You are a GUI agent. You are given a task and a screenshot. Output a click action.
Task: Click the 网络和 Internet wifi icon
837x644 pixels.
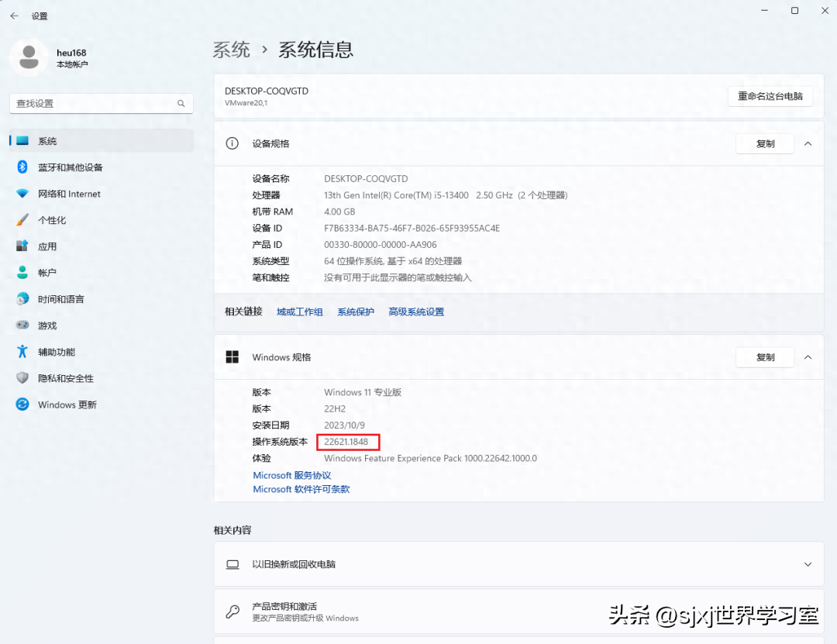point(22,194)
